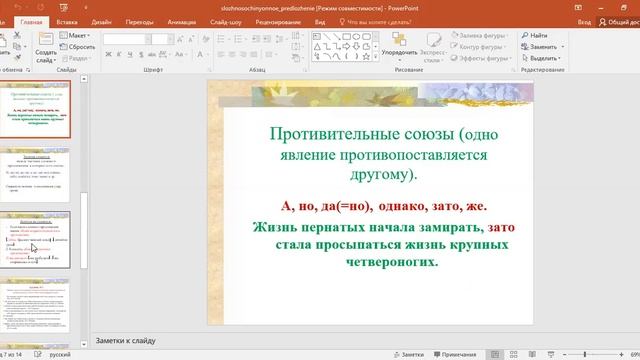Toggle Заметки notes pane button
The height and width of the screenshot is (360, 640).
pos(409,355)
